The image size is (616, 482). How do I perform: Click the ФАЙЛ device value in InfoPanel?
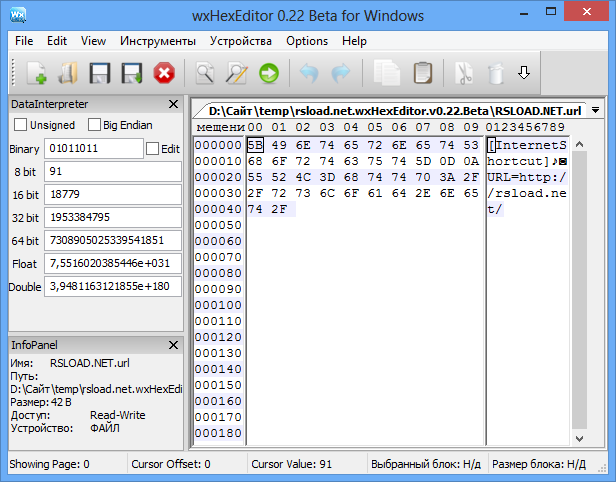(x=104, y=428)
